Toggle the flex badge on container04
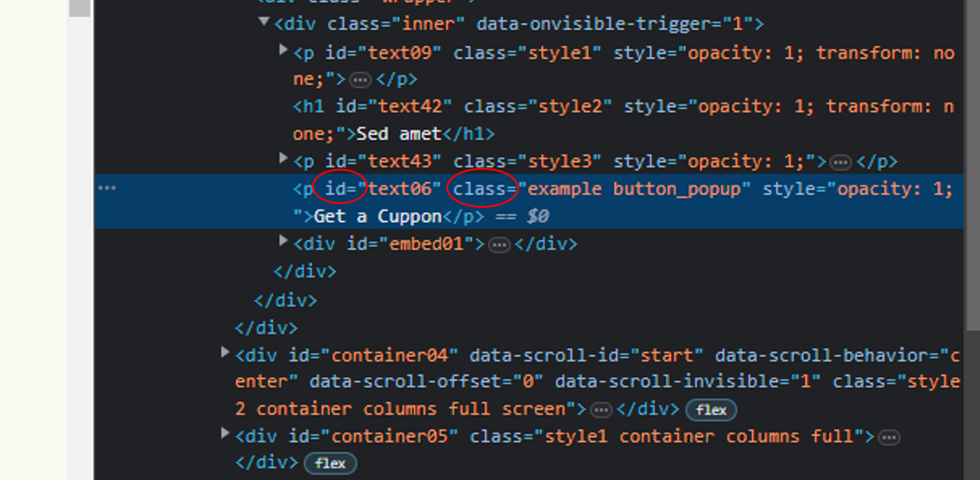 (712, 410)
